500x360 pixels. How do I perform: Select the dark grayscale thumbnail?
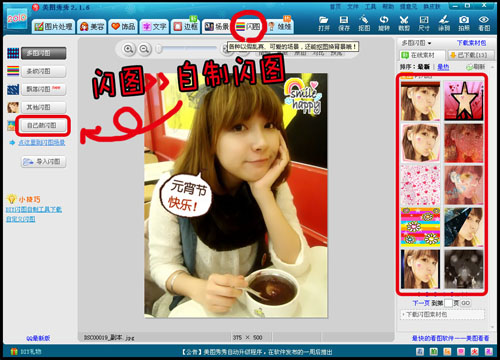click(x=464, y=269)
